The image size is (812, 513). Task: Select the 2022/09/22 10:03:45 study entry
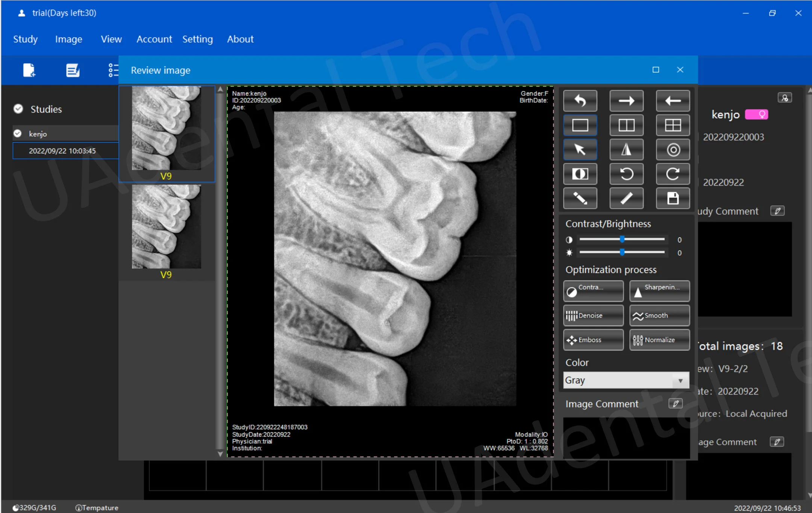(62, 151)
